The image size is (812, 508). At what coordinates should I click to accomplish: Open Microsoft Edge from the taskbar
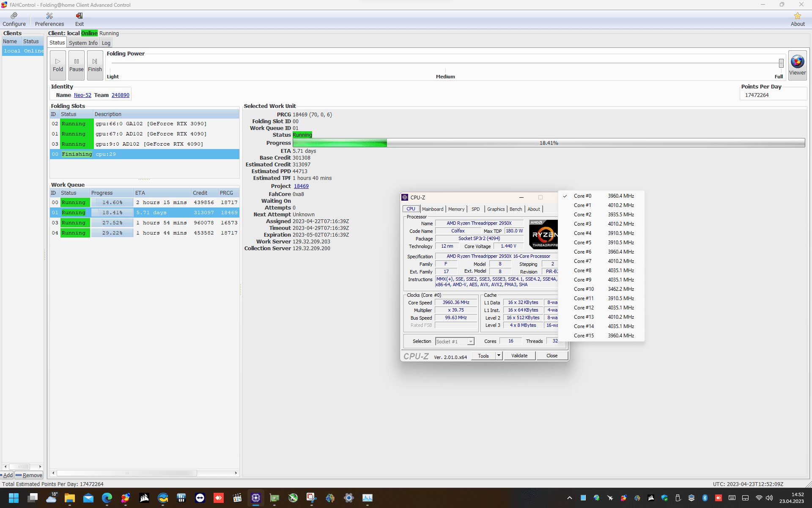click(x=107, y=498)
